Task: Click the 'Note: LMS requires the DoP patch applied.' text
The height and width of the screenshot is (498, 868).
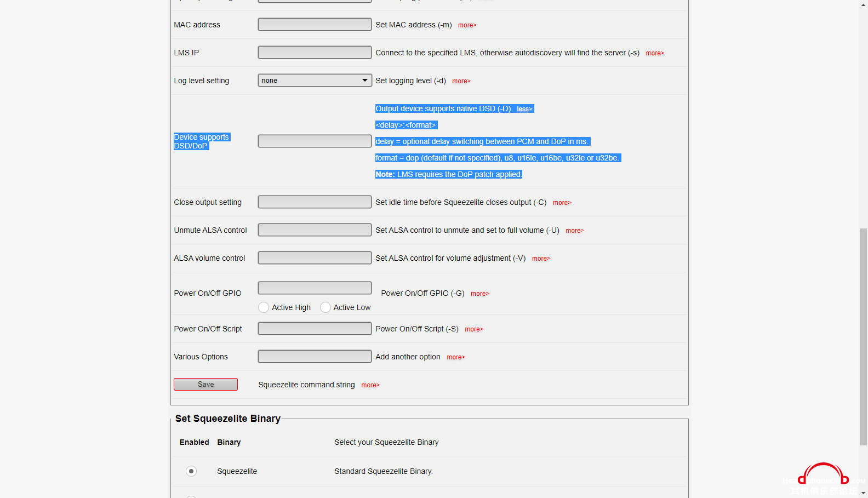Action: (449, 174)
